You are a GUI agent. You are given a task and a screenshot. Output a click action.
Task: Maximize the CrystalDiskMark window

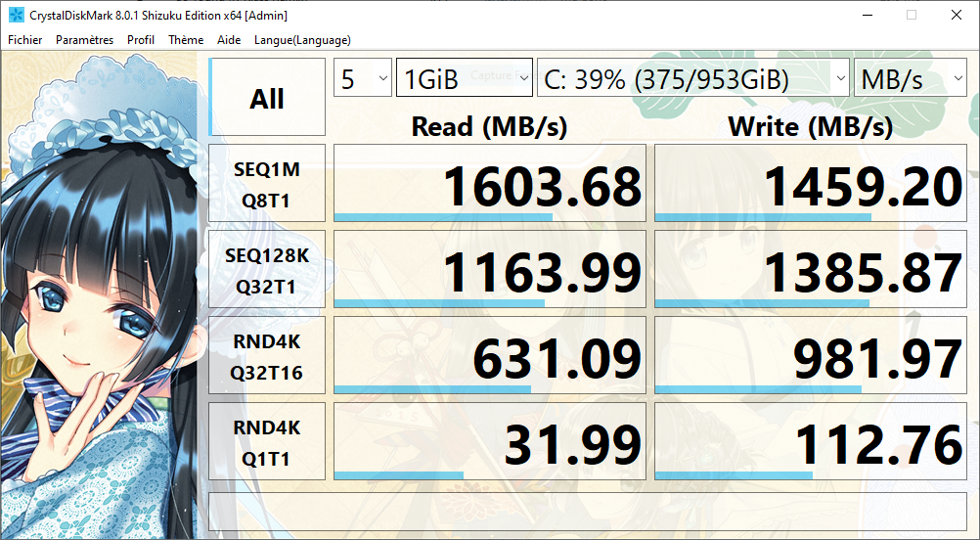[912, 15]
